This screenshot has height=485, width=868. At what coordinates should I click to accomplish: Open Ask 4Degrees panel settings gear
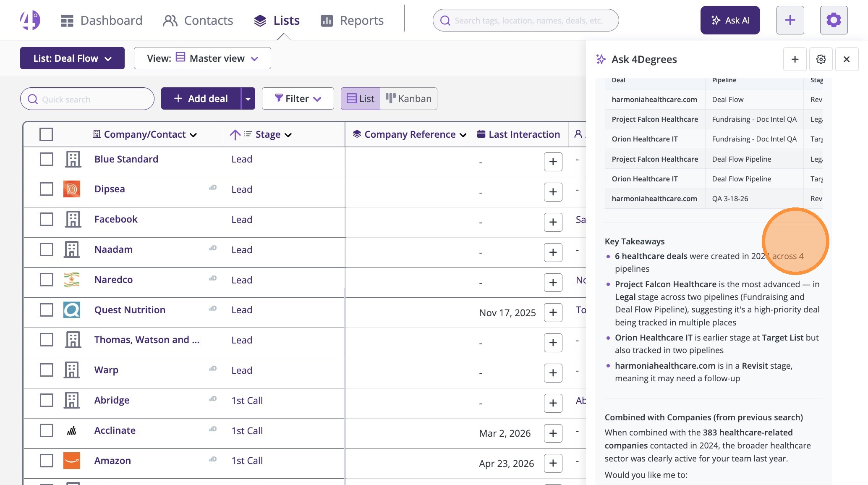pos(821,59)
